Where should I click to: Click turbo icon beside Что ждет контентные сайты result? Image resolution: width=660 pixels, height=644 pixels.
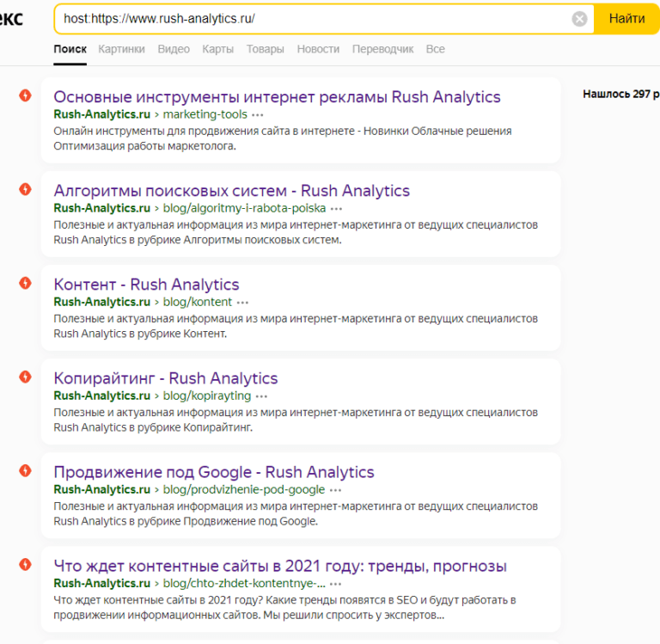26,564
